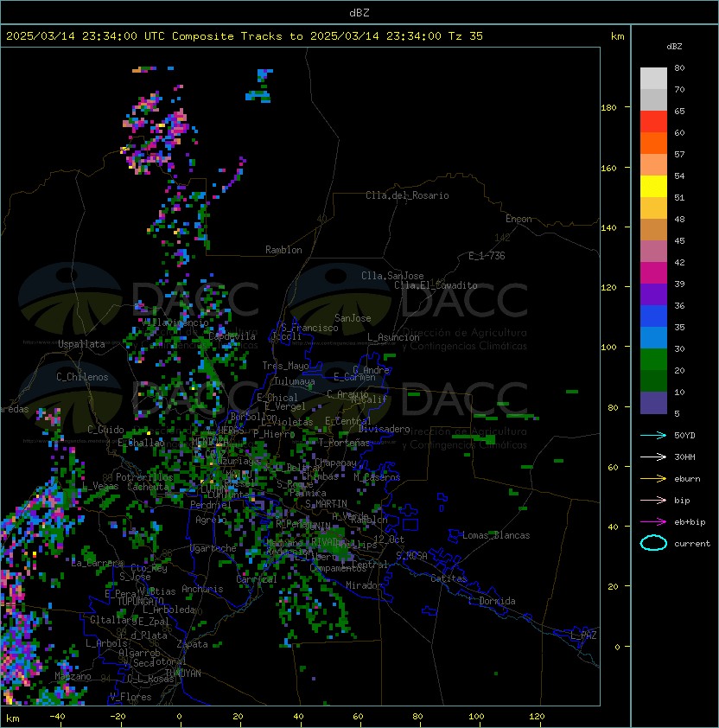
Task: Click the 180 km tick on vertical axis
Action: pos(608,108)
